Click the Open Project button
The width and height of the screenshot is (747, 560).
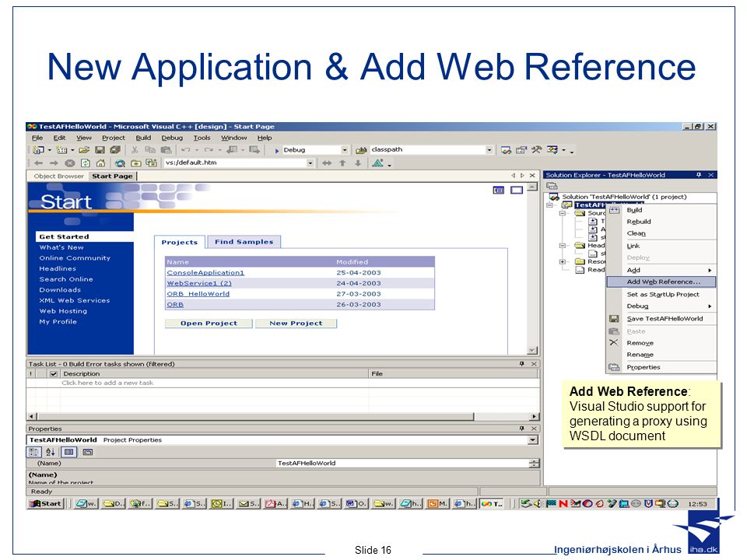(x=209, y=324)
